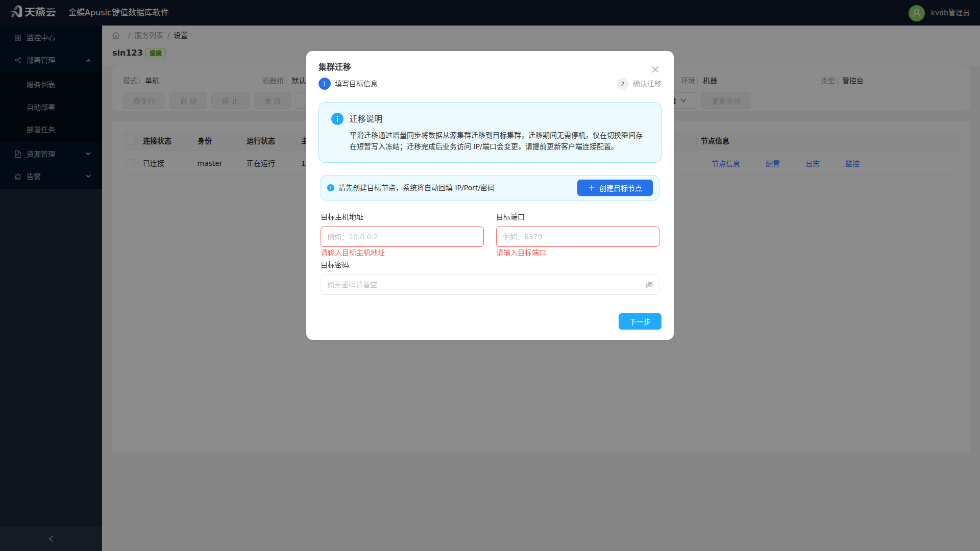Open 服务列表 in the sidebar
Viewport: 980px width, 551px height.
click(41, 85)
